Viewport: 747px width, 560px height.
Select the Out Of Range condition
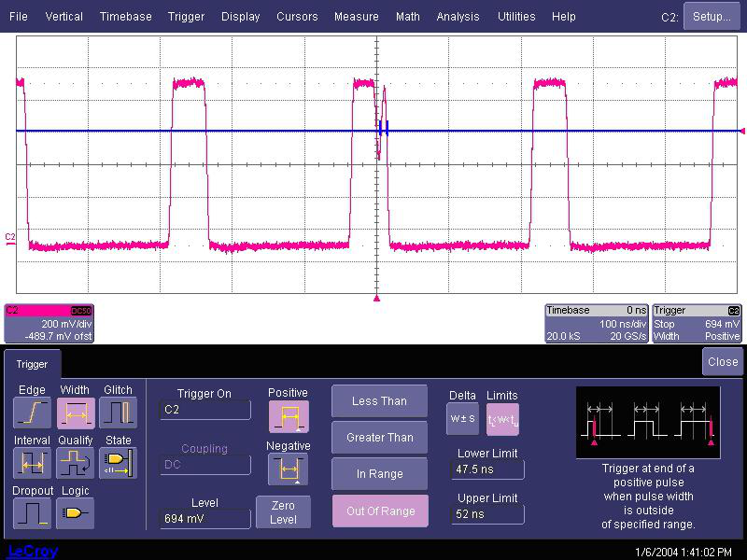coord(379,511)
